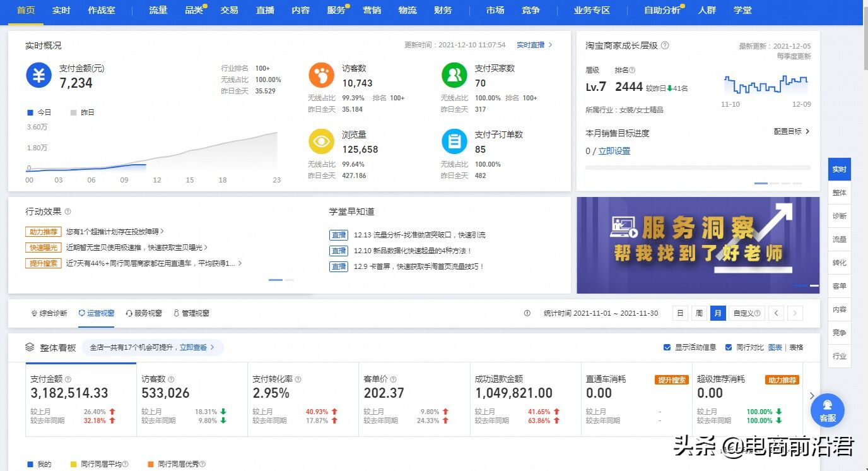This screenshot has width=868, height=471.
Task: Jump to 转化 in right sidebar
Action: [x=839, y=263]
